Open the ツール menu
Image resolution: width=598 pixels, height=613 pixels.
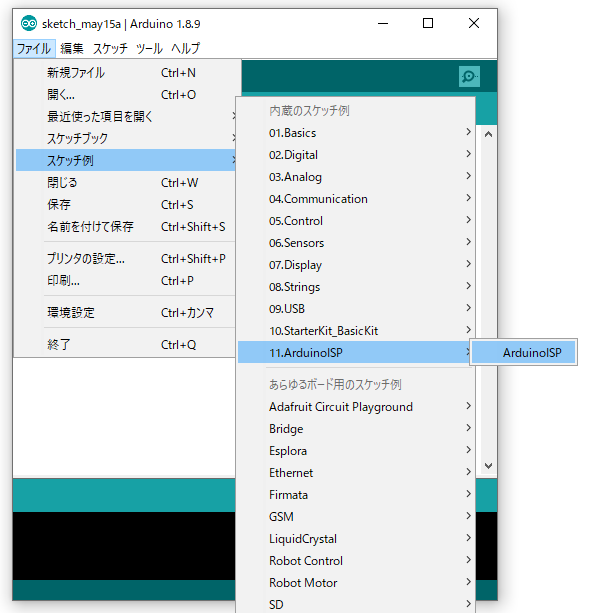point(149,48)
